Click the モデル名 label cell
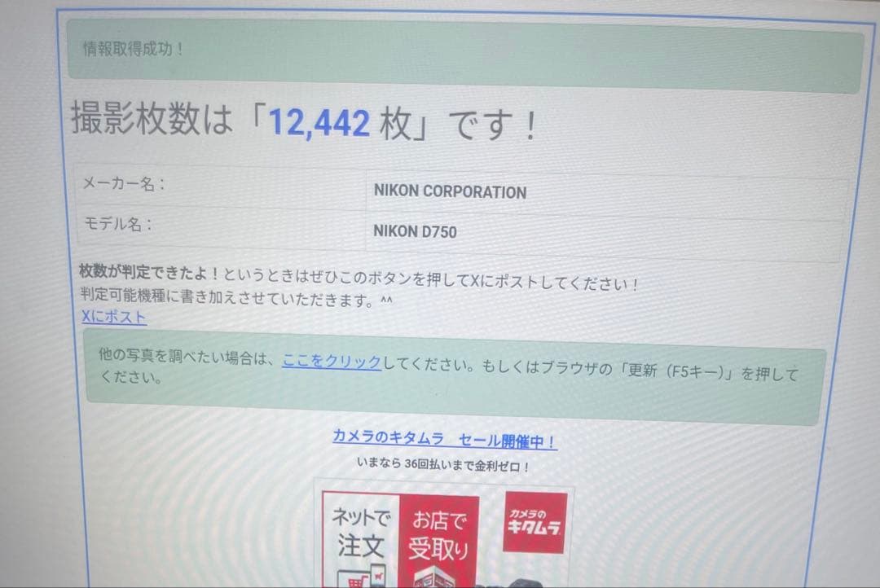 point(118,223)
